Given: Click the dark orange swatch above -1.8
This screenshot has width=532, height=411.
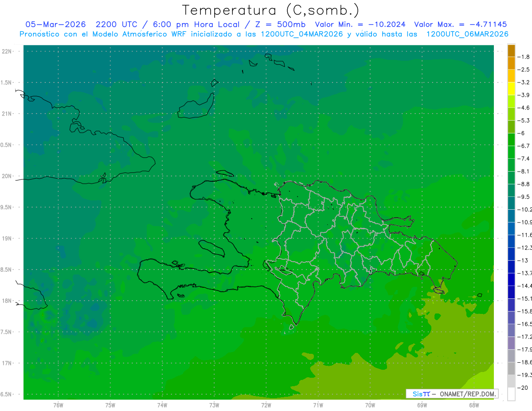Looking at the screenshot, I should tap(511, 51).
